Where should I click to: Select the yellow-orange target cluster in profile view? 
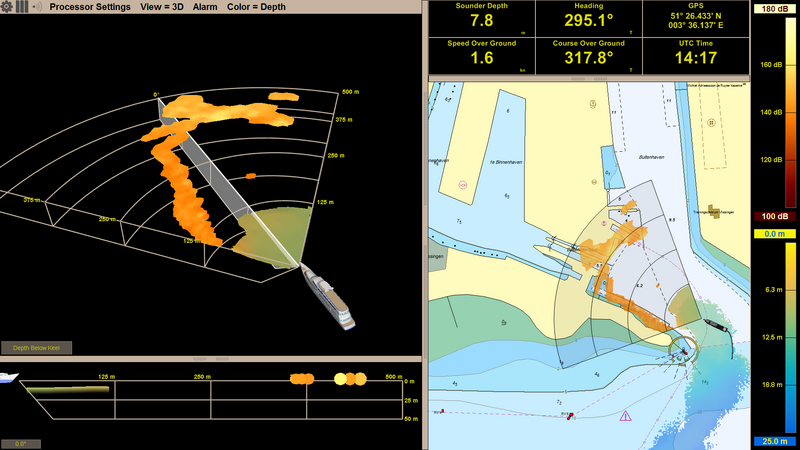pos(350,379)
